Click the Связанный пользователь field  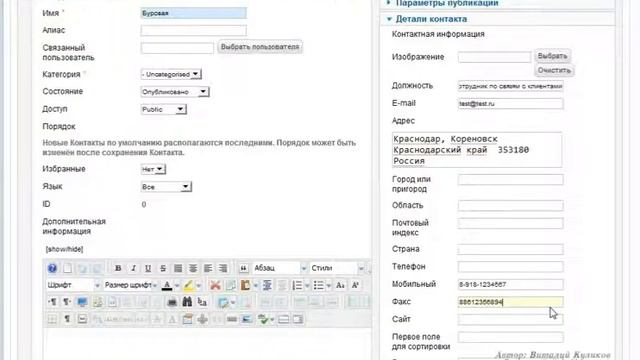point(177,48)
